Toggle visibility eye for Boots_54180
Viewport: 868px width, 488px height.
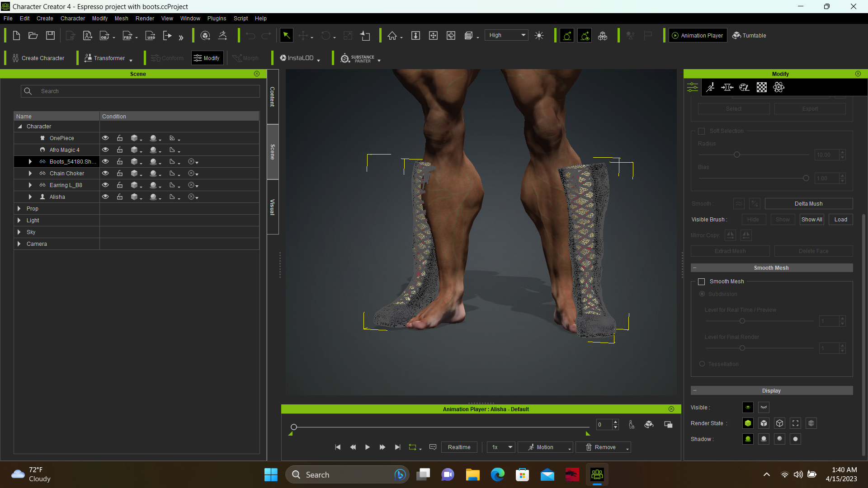(105, 162)
